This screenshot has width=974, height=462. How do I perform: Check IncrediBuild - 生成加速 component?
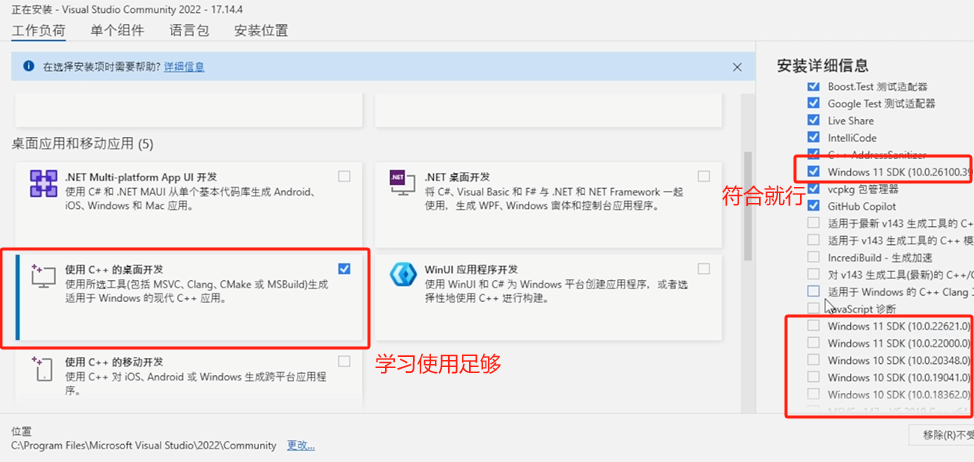812,256
